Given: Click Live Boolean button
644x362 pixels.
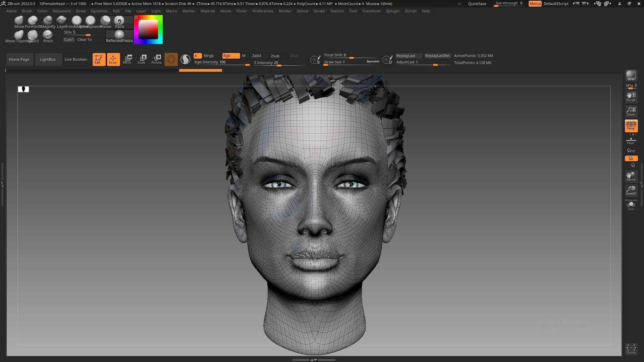Looking at the screenshot, I should click(76, 59).
